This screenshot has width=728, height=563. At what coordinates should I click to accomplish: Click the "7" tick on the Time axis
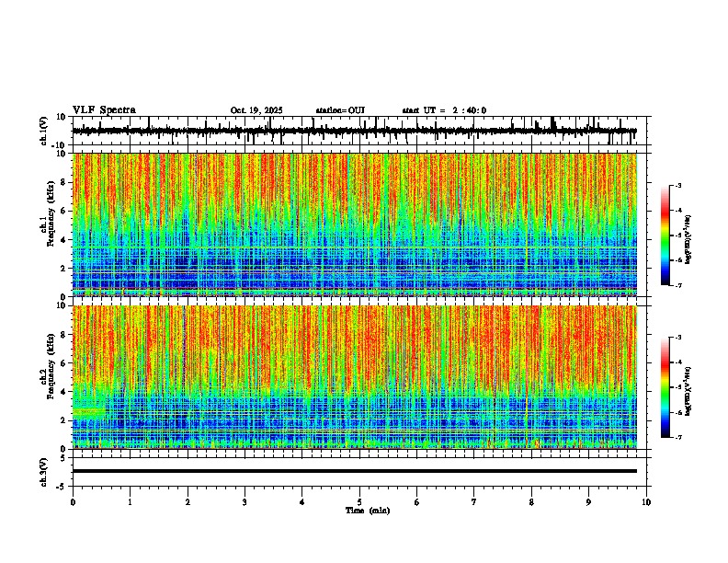474,502
